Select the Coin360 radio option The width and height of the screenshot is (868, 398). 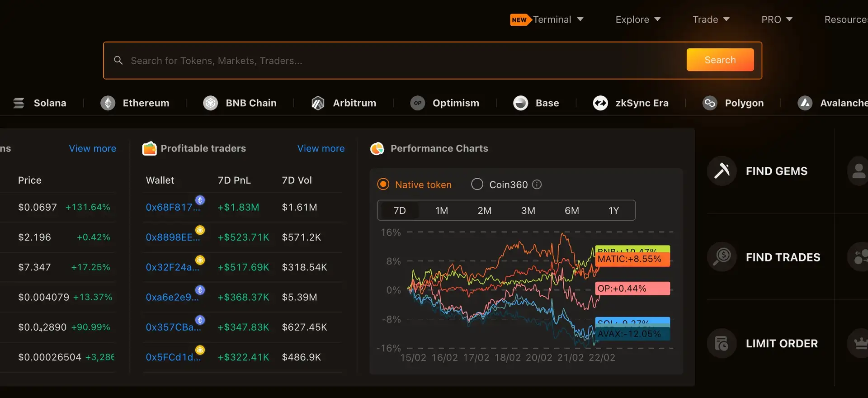coord(477,185)
